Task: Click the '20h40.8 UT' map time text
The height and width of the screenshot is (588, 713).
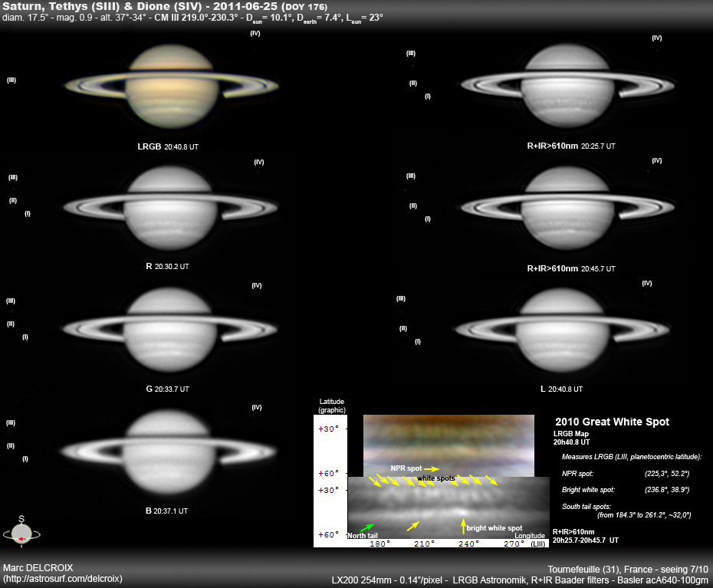Action: (572, 442)
